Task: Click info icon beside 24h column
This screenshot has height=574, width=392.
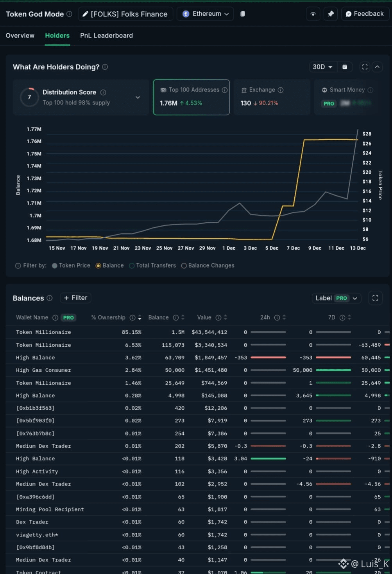Action: tap(277, 318)
